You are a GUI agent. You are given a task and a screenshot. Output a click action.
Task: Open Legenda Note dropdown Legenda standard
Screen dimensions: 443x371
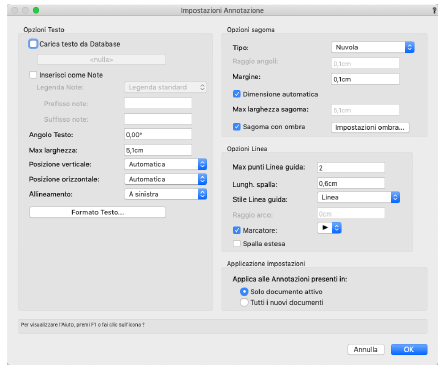click(x=165, y=87)
